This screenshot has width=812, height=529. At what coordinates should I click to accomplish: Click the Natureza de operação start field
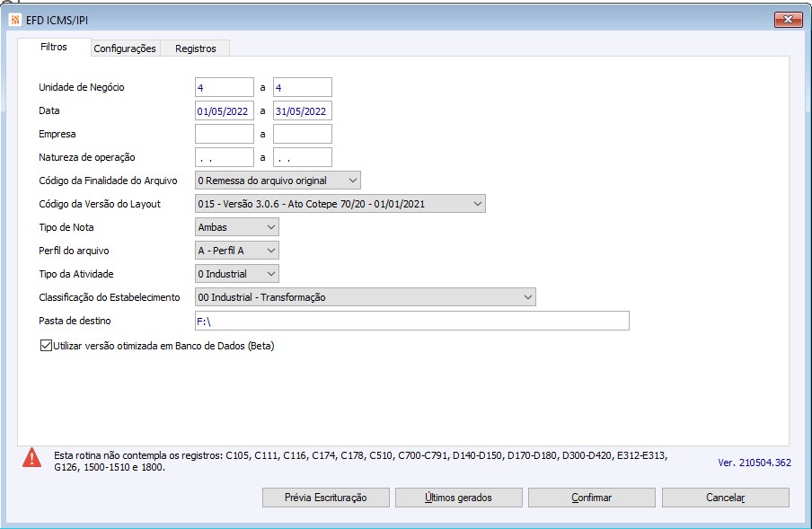pyautogui.click(x=225, y=157)
